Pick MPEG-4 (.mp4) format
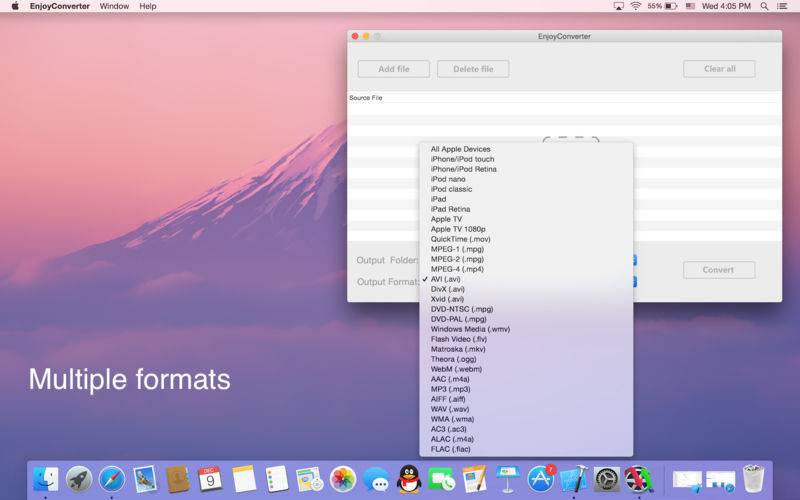The width and height of the screenshot is (800, 500). pyautogui.click(x=526, y=269)
